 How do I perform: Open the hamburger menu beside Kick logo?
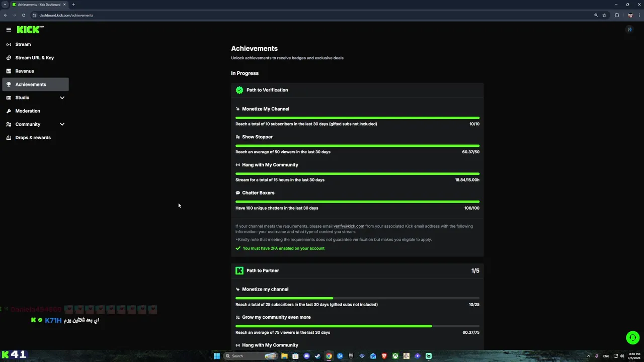[x=9, y=30]
